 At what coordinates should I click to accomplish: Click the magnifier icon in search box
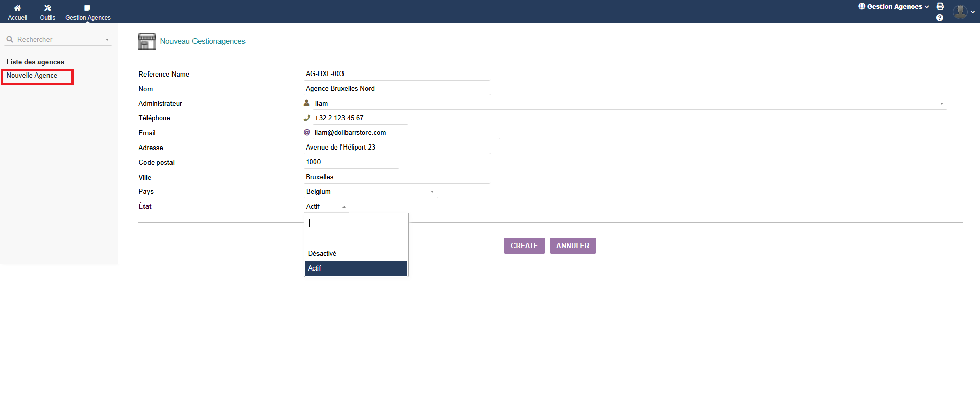tap(10, 39)
